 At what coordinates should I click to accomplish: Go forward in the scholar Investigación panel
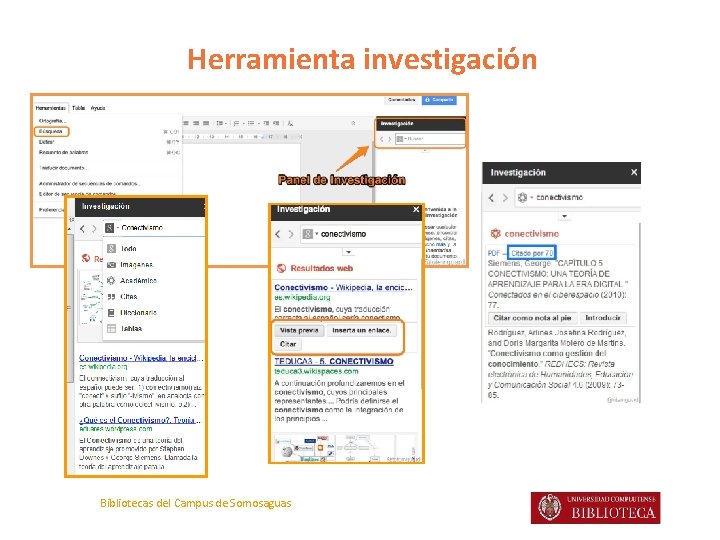[505, 197]
